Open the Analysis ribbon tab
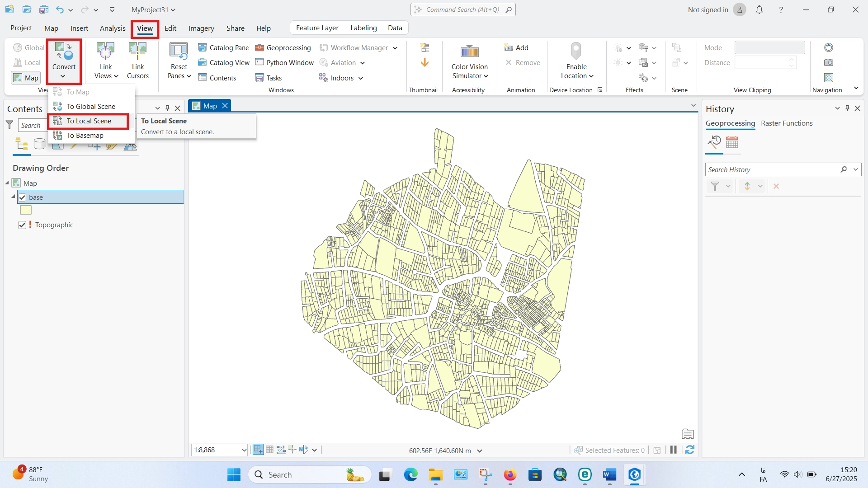Image resolution: width=868 pixels, height=488 pixels. (x=113, y=28)
